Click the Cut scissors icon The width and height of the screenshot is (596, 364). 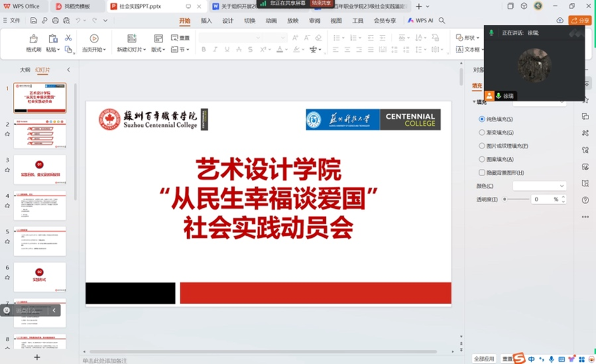68,38
